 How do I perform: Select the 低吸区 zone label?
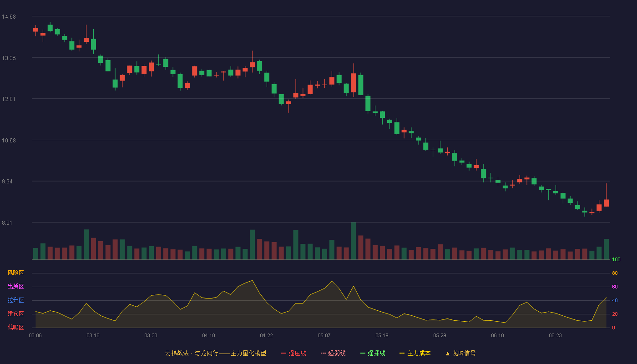[x=15, y=328]
